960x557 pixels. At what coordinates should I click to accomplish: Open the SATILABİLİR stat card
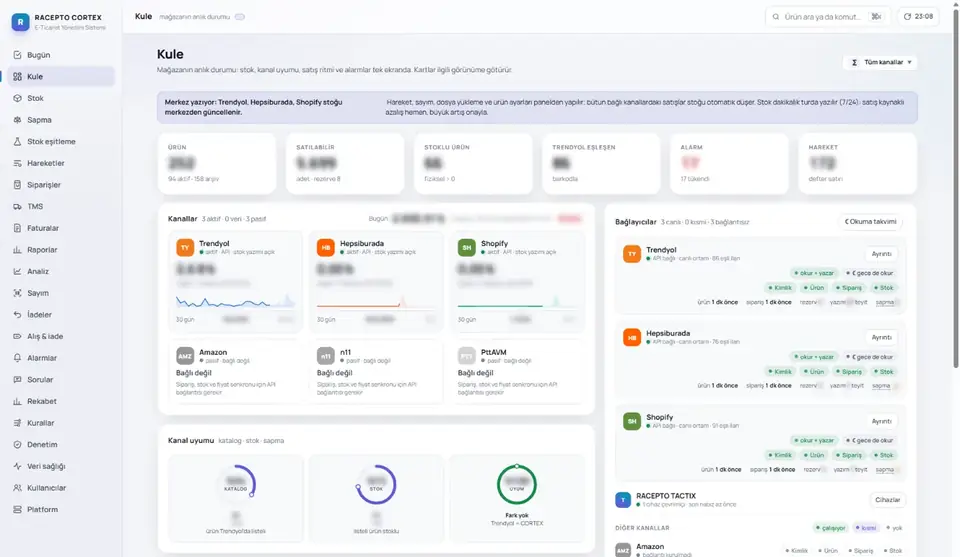345,163
